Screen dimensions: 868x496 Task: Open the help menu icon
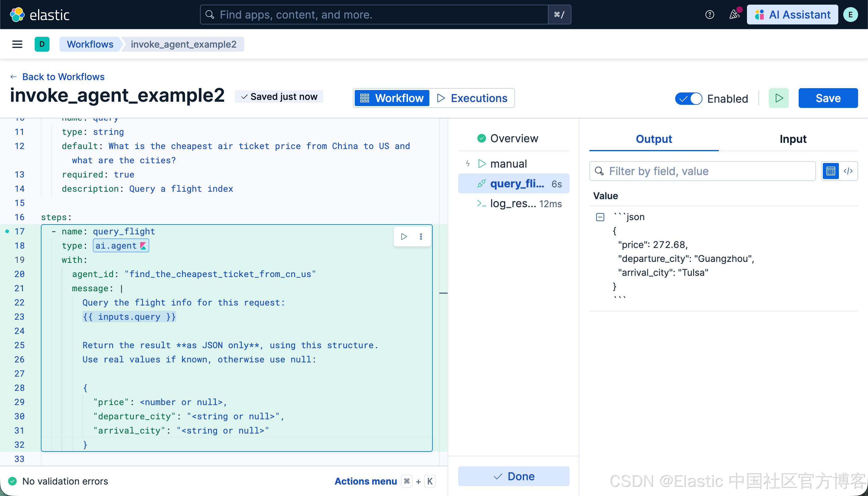710,15
